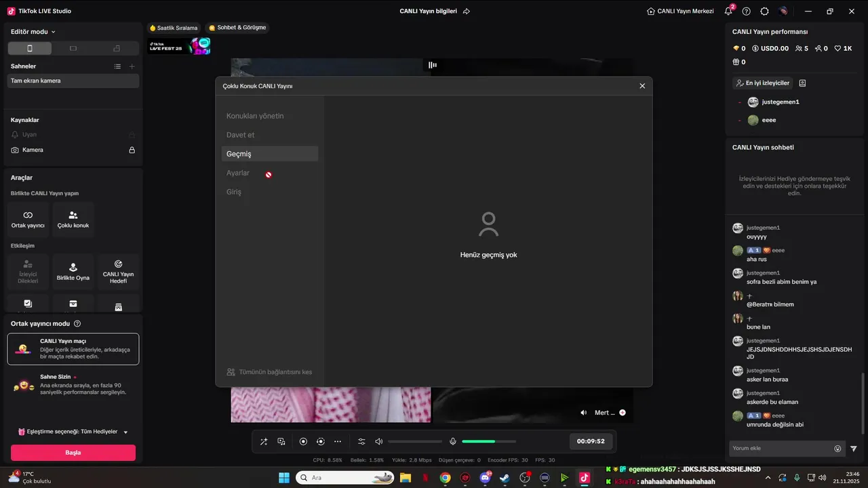
Task: Show help for Ortak yayıncı modu
Action: 77,324
